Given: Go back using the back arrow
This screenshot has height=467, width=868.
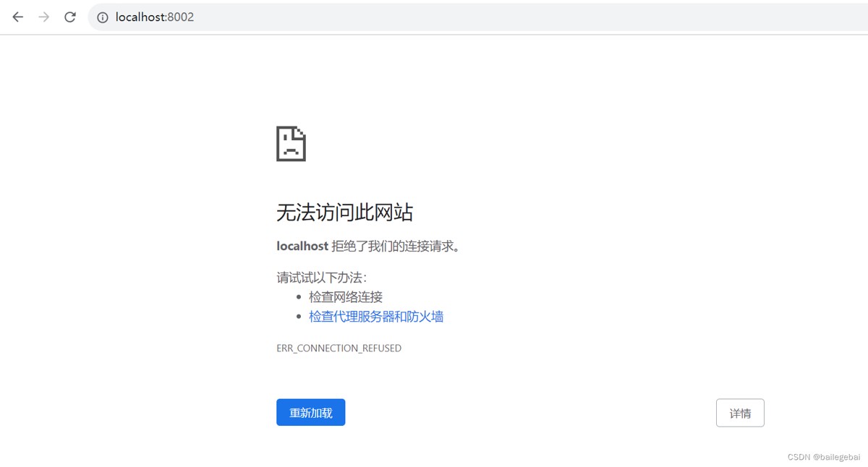Looking at the screenshot, I should 18,17.
